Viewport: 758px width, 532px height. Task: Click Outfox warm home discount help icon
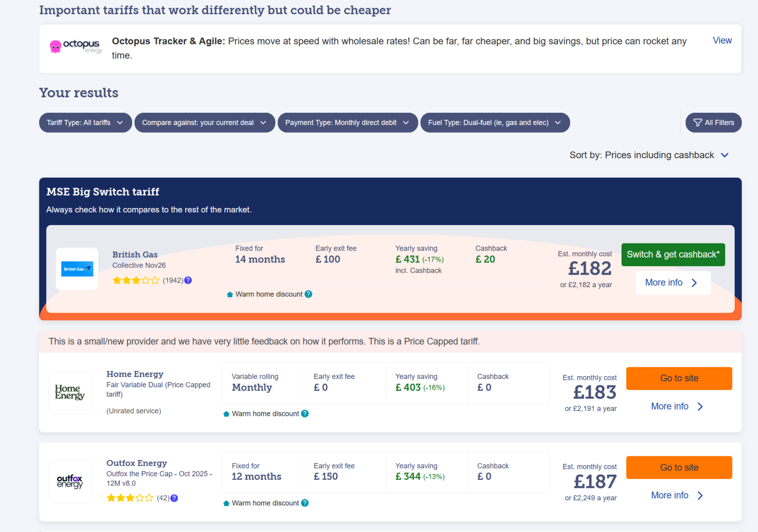click(x=305, y=503)
